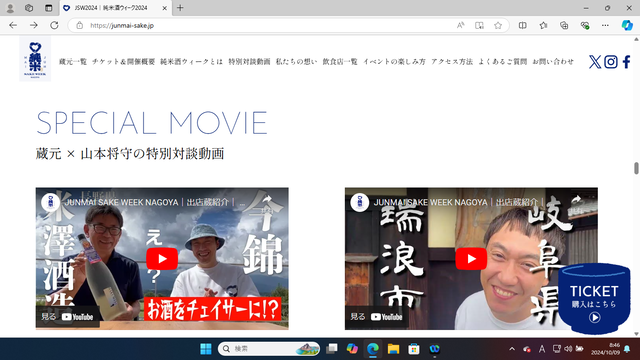Open the notification bell in taskbar
Viewport: 640px width, 360px height.
click(627, 349)
